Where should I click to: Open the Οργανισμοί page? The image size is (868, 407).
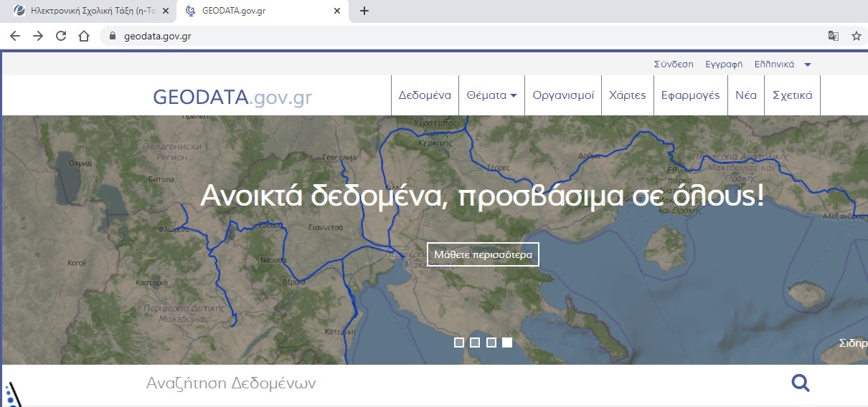[x=563, y=95]
